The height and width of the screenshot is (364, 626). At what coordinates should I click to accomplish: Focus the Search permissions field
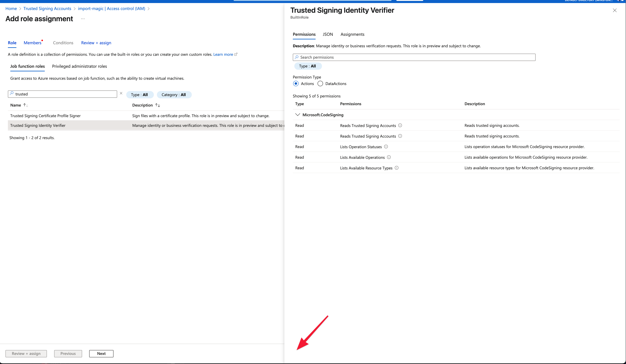tap(414, 57)
